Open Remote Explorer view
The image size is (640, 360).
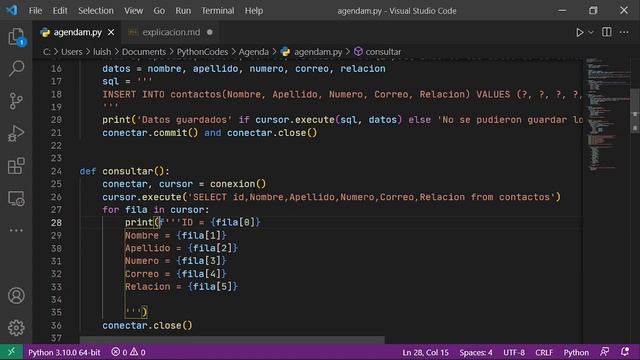[16, 199]
